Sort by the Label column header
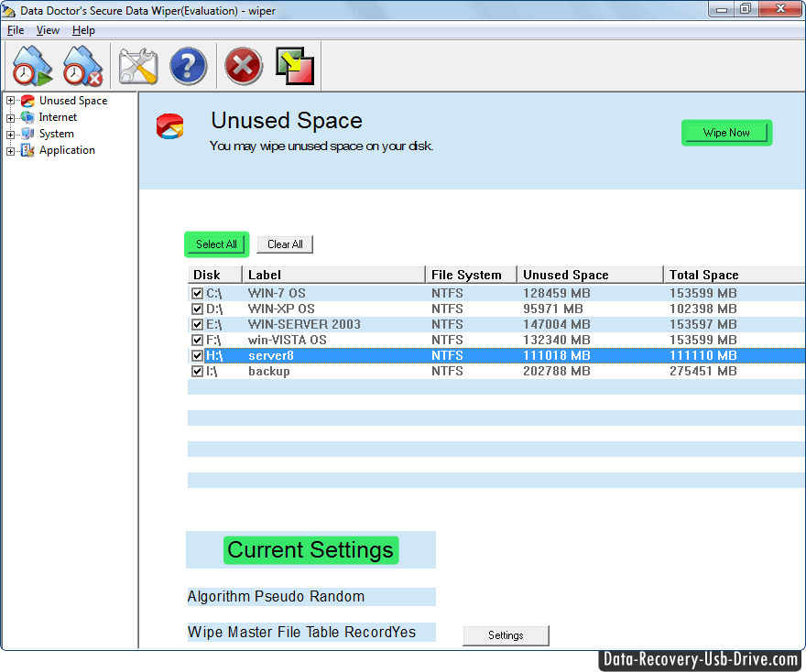Image resolution: width=806 pixels, height=672 pixels. 333,275
